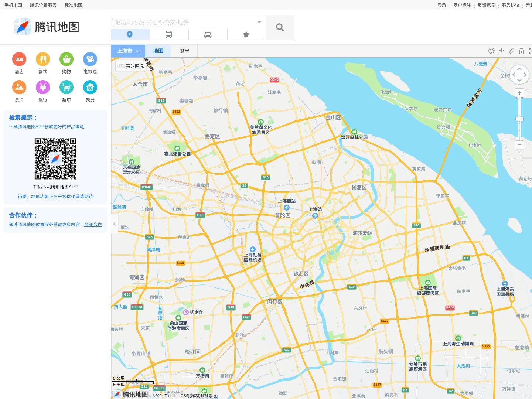The width and height of the screenshot is (532, 399).
Task: Zoom out with the bottom minus button
Action: click(x=519, y=145)
